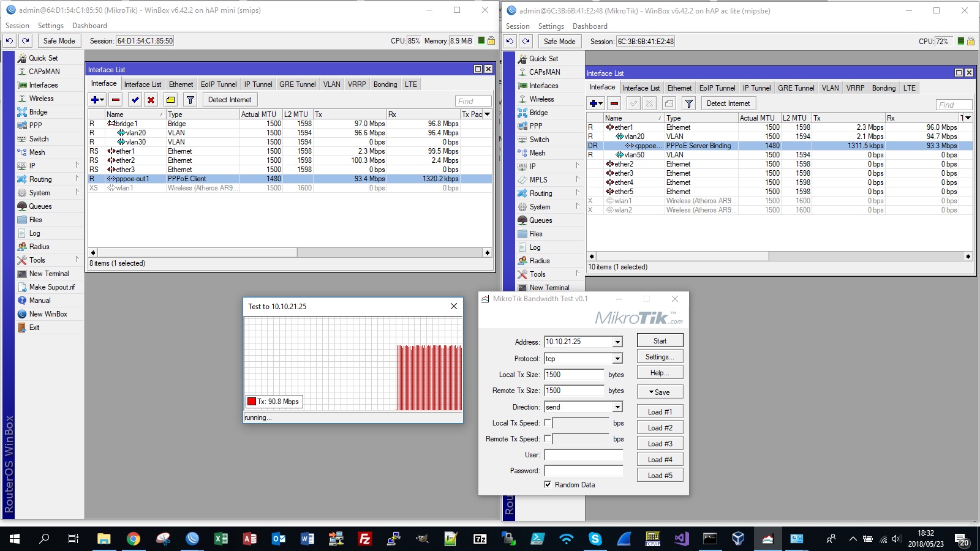Enable the Local Tx Speed checkbox

pyautogui.click(x=548, y=423)
